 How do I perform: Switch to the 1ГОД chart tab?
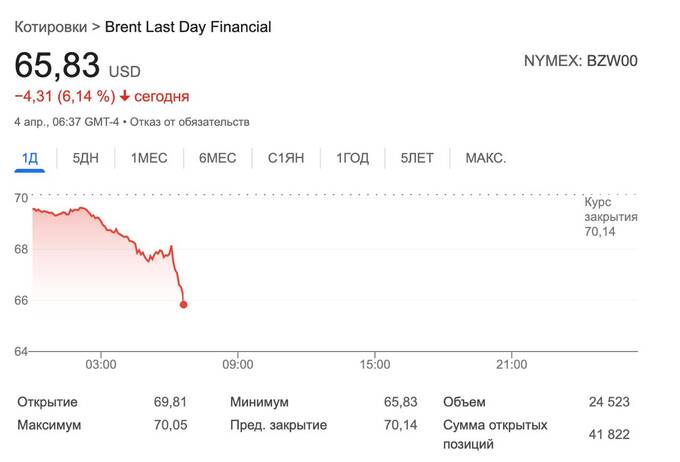(352, 158)
